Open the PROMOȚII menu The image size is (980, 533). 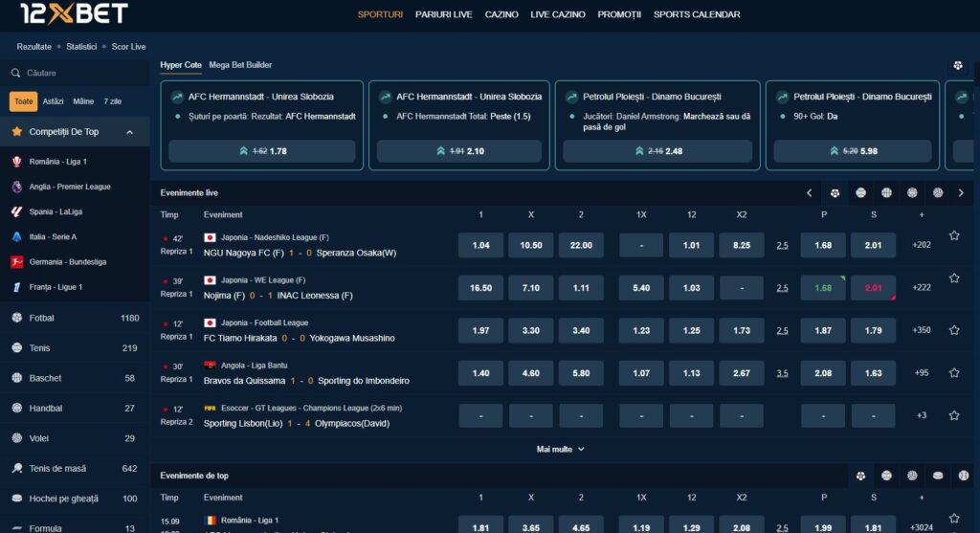[619, 14]
